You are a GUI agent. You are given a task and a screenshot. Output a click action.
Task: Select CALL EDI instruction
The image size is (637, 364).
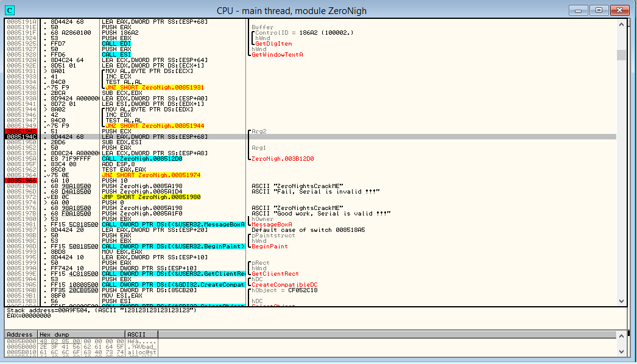pos(116,43)
